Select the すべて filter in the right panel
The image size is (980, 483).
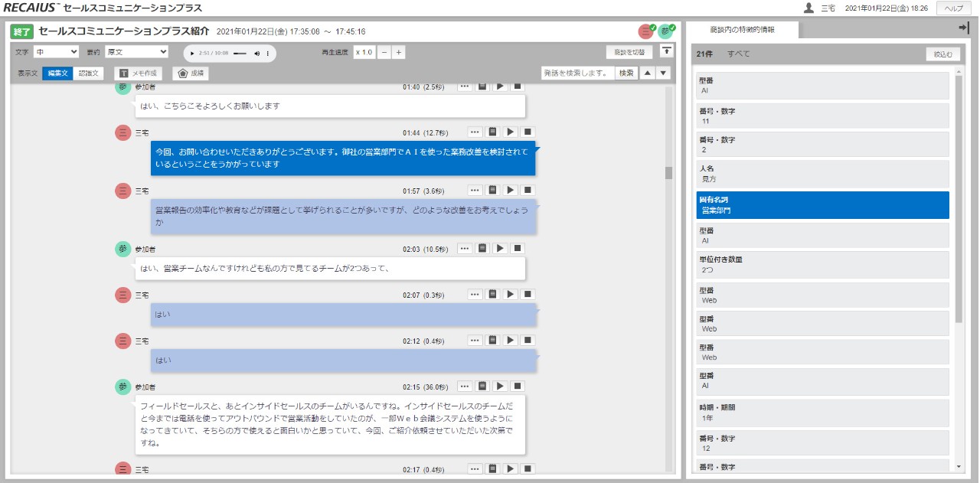[739, 54]
